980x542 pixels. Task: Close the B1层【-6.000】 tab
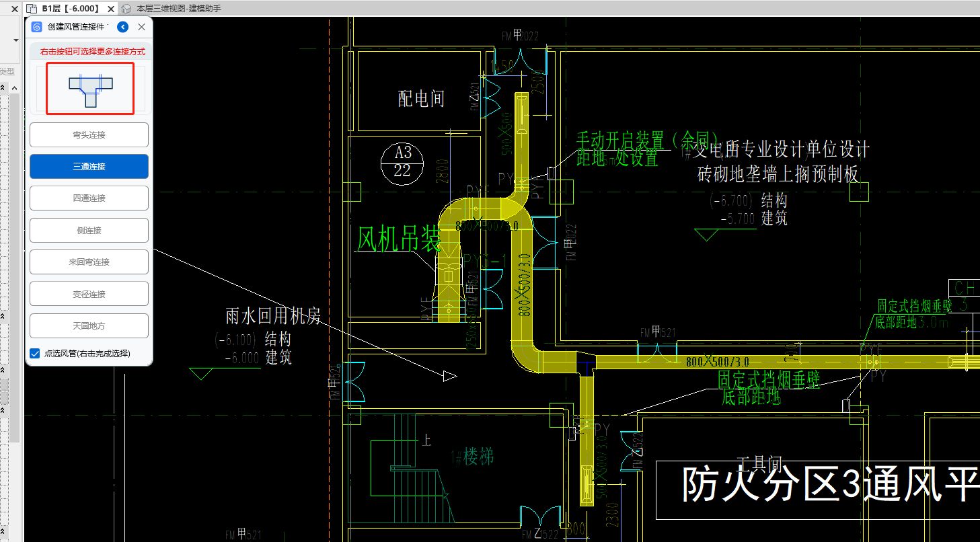pyautogui.click(x=111, y=9)
